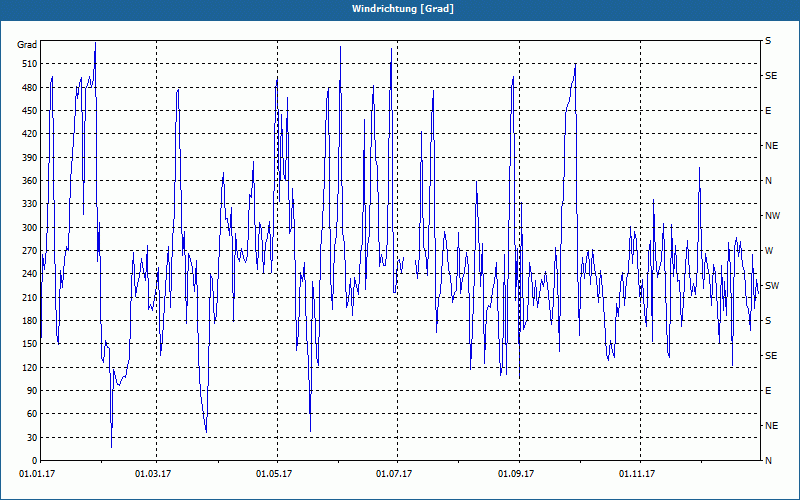Viewport: 800px width, 500px height.
Task: Select the 30 degree axis label
Action: (32, 437)
